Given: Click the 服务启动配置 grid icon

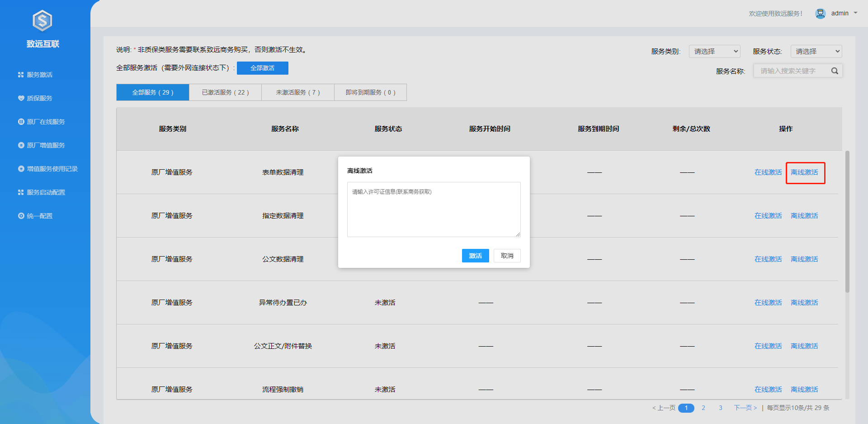Looking at the screenshot, I should pyautogui.click(x=21, y=192).
